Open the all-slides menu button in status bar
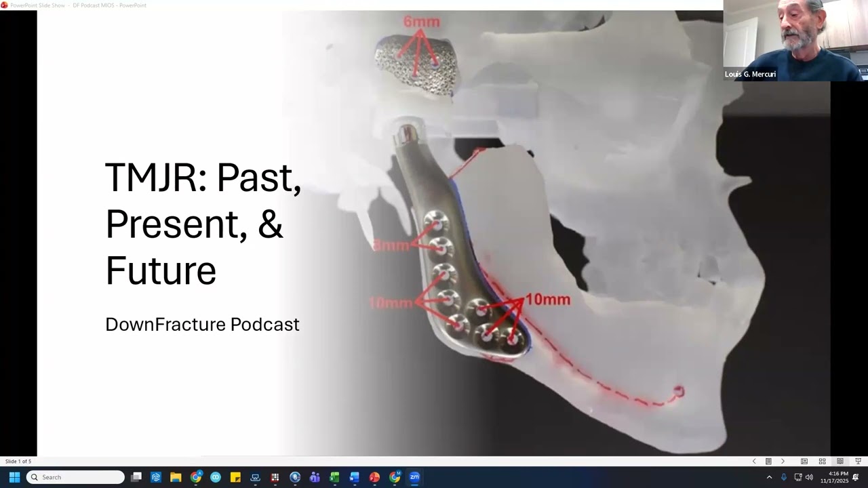 coord(768,462)
